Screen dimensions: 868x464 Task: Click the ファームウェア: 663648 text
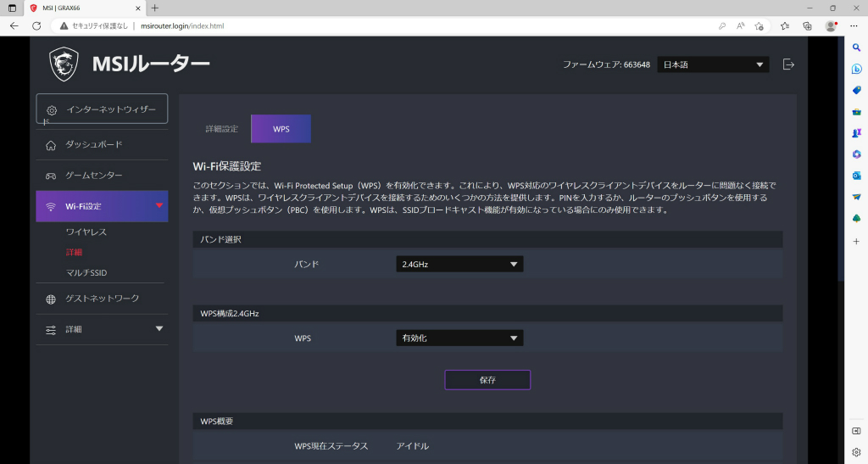(x=606, y=64)
